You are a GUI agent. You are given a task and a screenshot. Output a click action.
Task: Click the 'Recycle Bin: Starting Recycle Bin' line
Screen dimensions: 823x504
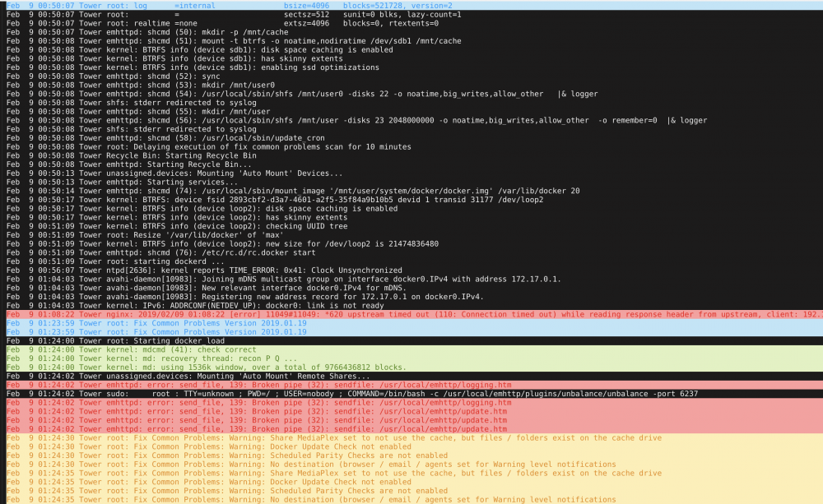coord(131,155)
